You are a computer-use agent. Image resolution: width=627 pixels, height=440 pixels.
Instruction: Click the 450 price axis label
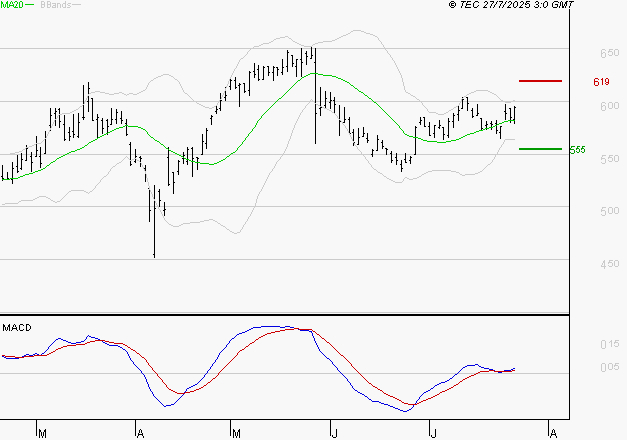click(609, 264)
